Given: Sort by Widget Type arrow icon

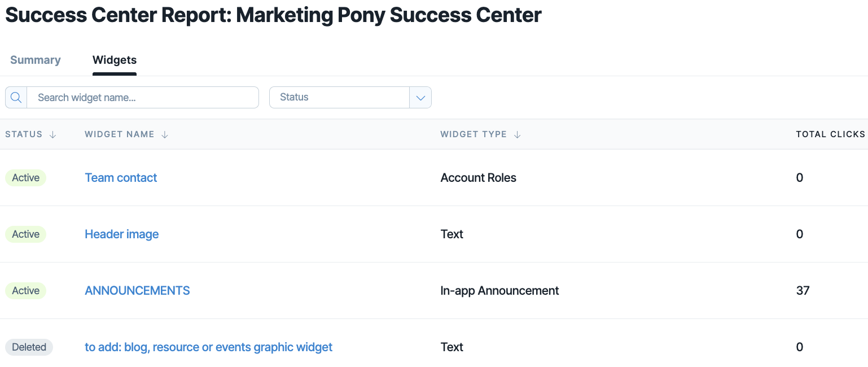Looking at the screenshot, I should 517,134.
